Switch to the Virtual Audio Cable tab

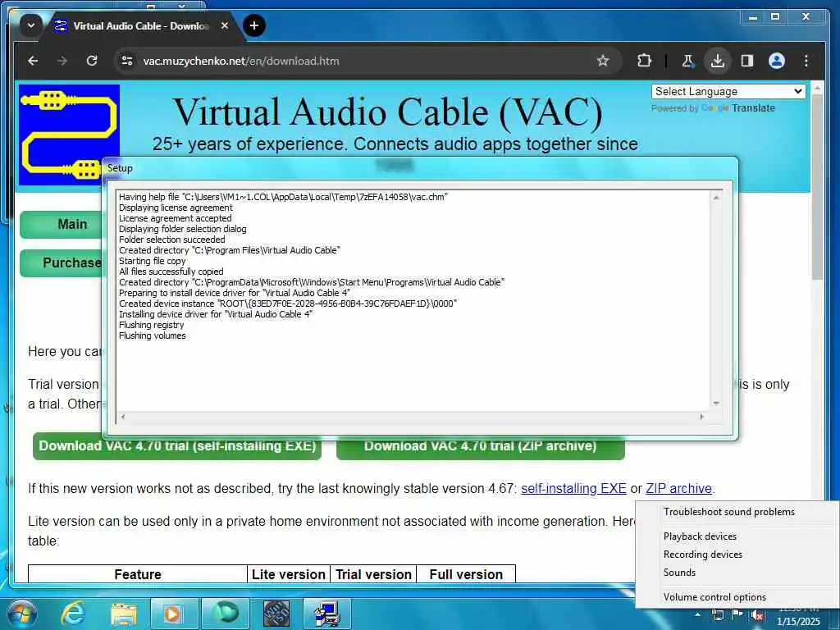pos(140,25)
